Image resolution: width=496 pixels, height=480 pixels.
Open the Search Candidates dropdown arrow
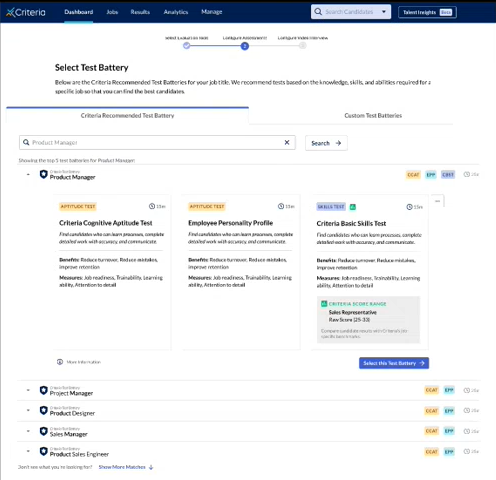384,12
